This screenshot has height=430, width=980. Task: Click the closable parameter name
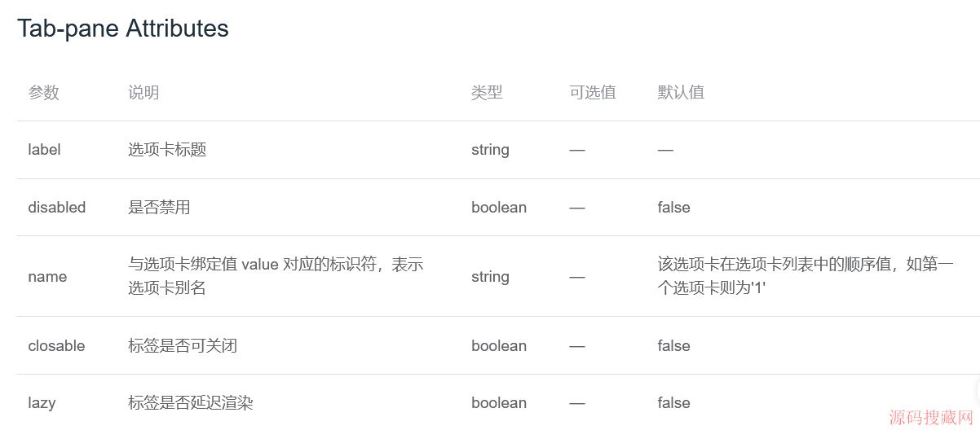(x=57, y=346)
